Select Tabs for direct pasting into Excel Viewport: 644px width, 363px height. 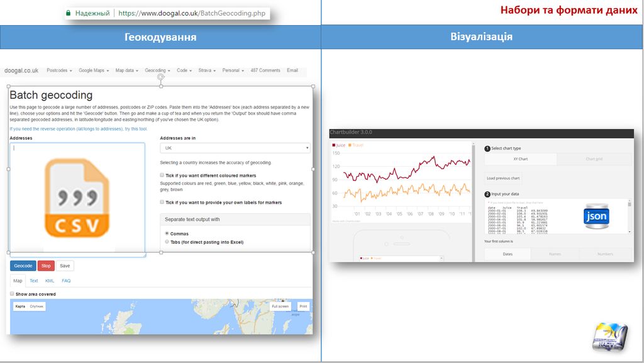(167, 242)
